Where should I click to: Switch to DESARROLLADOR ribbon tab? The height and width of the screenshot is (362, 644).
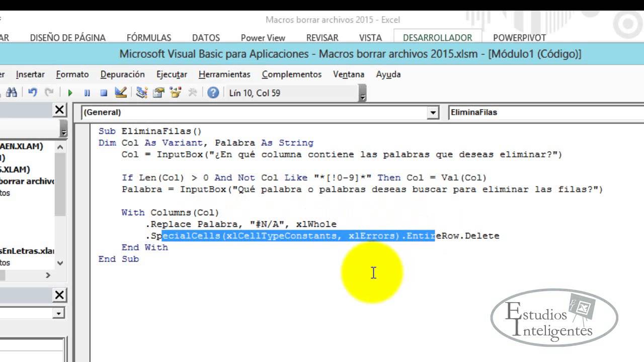[438, 38]
